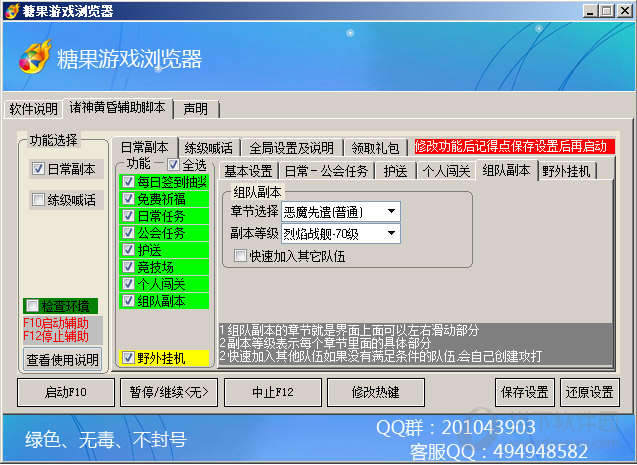The image size is (637, 465).
Task: Click the 客服QQ 494948582 text
Action: pos(499,452)
